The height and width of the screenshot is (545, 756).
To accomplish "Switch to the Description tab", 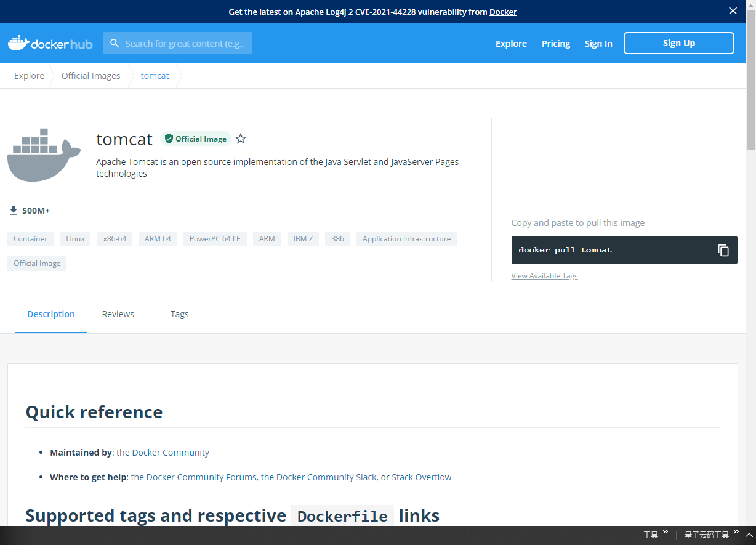I will pyautogui.click(x=51, y=314).
